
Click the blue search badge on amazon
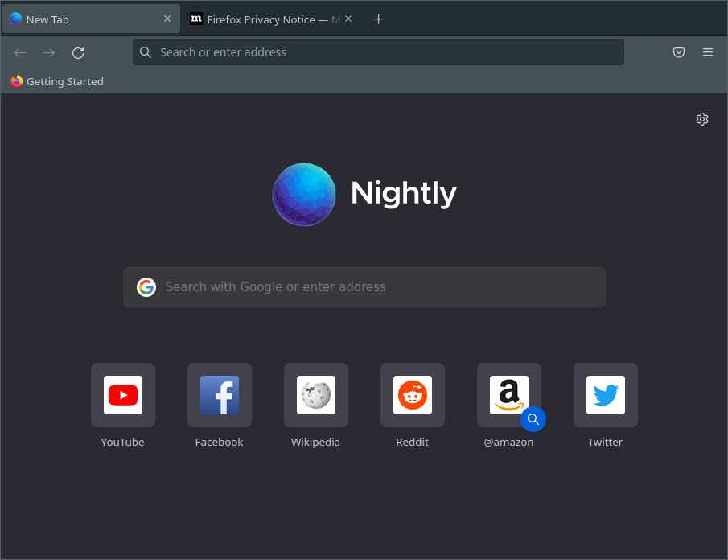533,419
